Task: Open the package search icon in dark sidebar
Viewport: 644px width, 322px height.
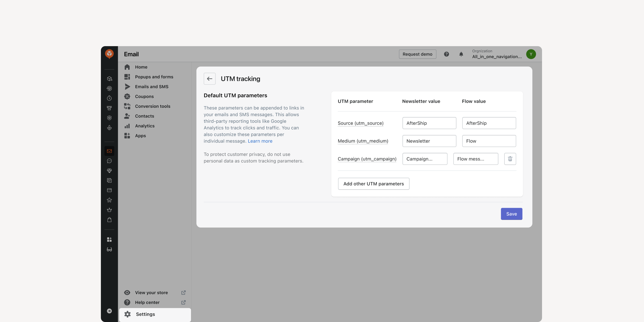Action: tap(109, 79)
